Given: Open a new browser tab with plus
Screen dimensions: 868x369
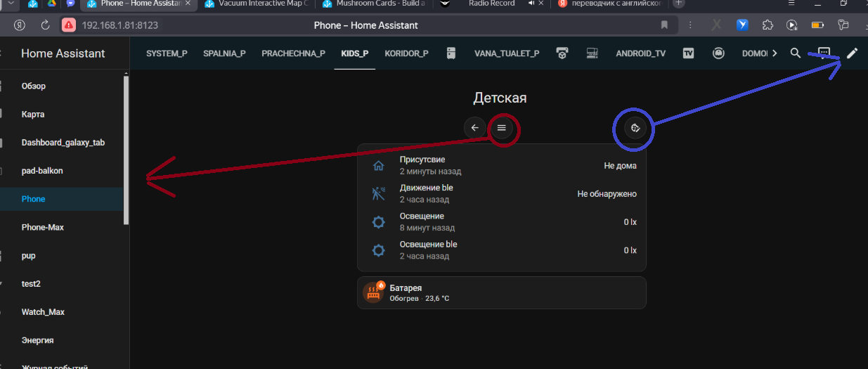Looking at the screenshot, I should point(678,4).
